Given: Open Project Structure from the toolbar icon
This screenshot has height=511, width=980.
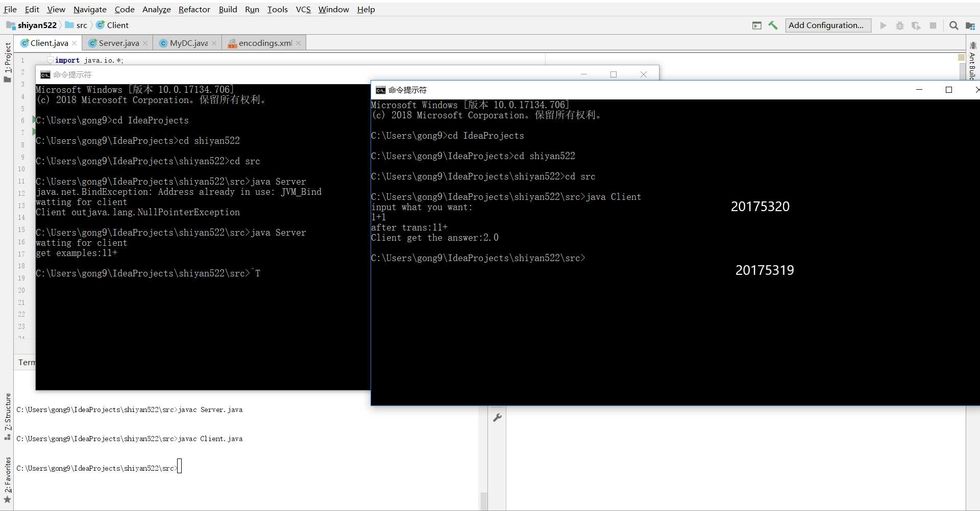Looking at the screenshot, I should click(x=970, y=25).
